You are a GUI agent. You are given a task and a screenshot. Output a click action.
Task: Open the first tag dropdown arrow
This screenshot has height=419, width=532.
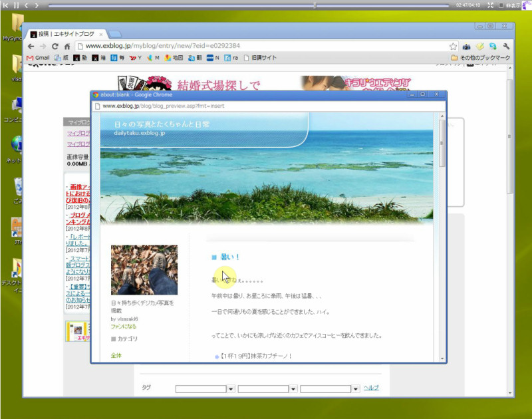coord(231,389)
